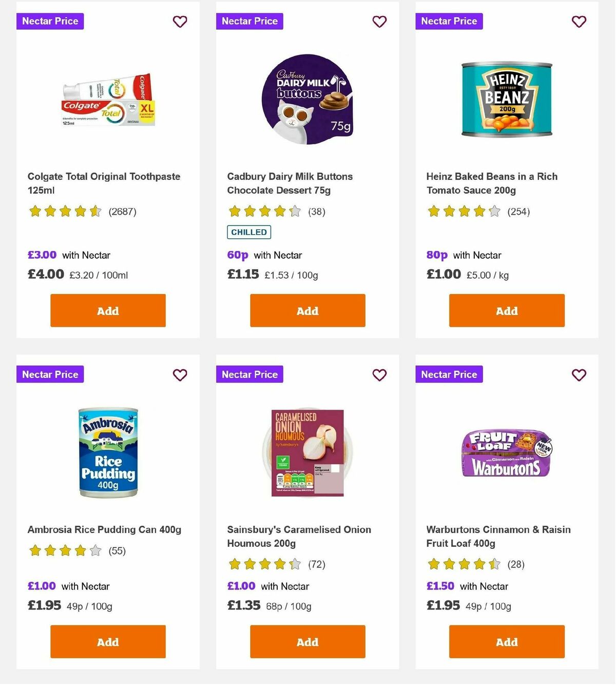This screenshot has width=616, height=685.
Task: Toggle heart on Sainsbury's Caramelised Onion Houmous
Action: (x=379, y=375)
